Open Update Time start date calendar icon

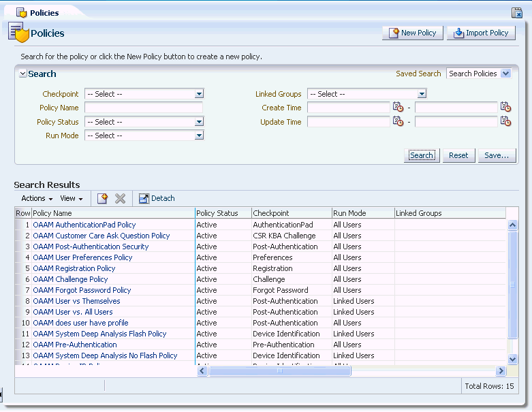[x=398, y=121]
